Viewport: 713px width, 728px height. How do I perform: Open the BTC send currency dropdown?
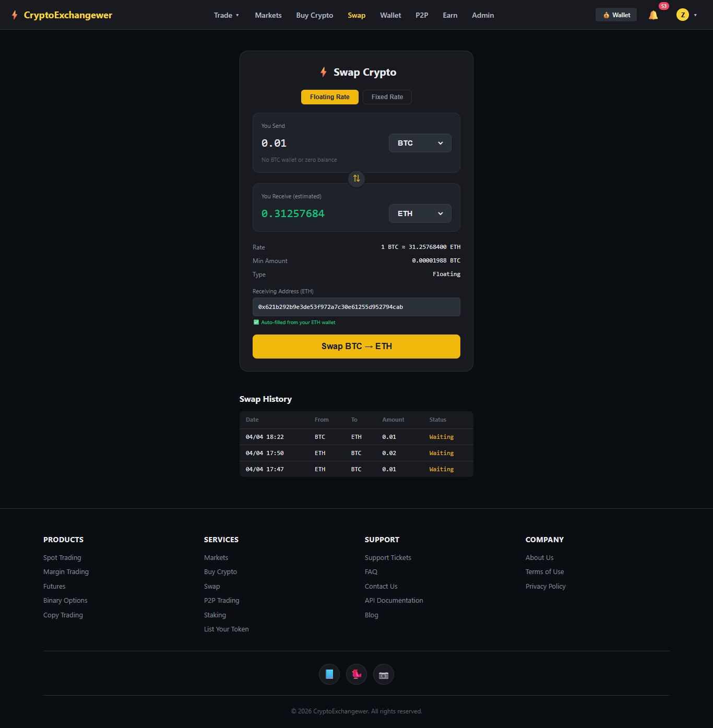coord(420,143)
